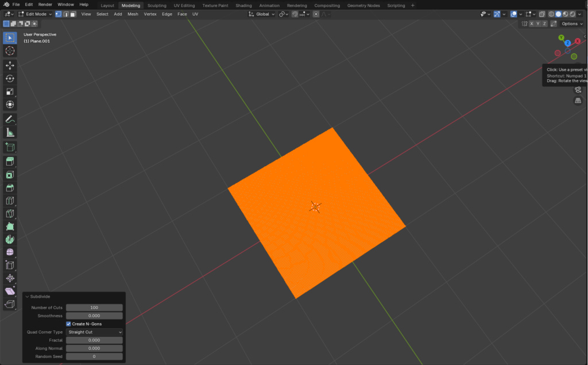Pick the Smooth tool
Image resolution: width=588 pixels, height=365 pixels.
coord(10,252)
